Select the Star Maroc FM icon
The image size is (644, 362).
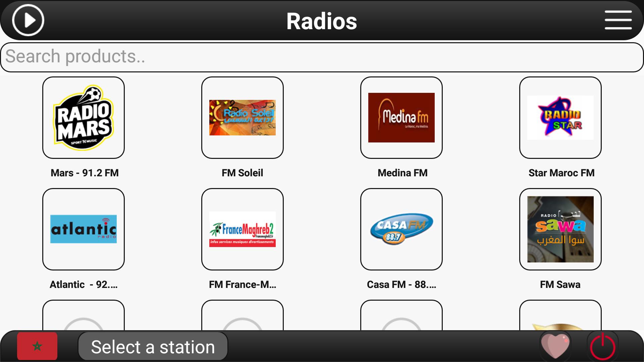[561, 118]
